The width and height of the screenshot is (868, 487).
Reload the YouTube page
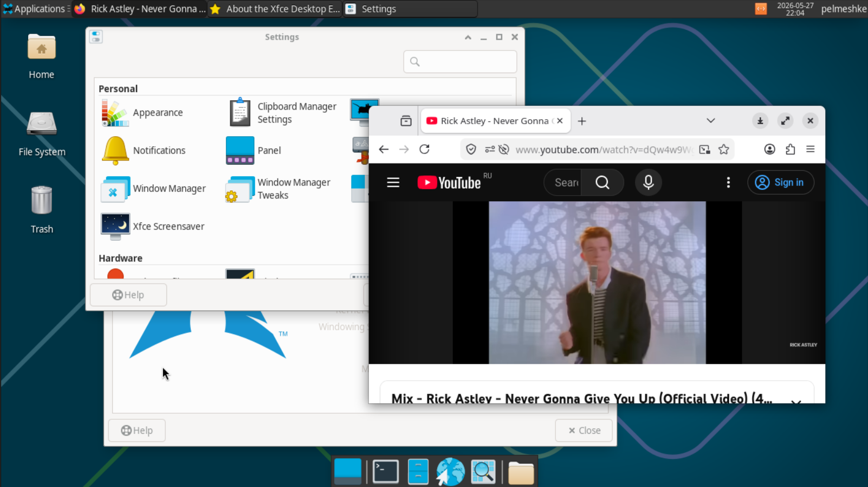pyautogui.click(x=424, y=150)
